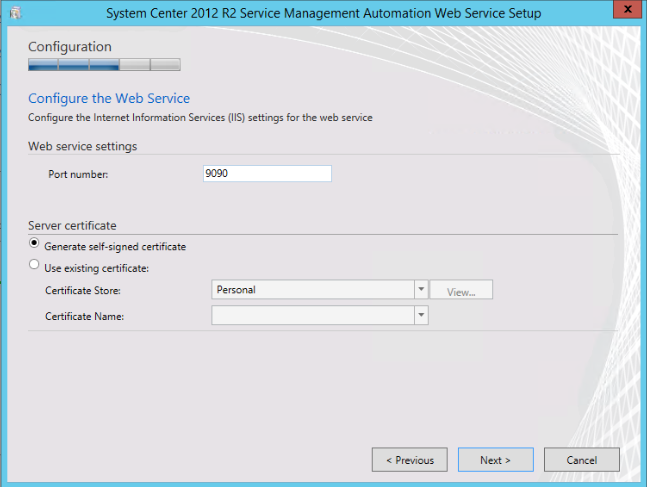Click the Certificate Name label
The image size is (647, 487).
tap(83, 317)
